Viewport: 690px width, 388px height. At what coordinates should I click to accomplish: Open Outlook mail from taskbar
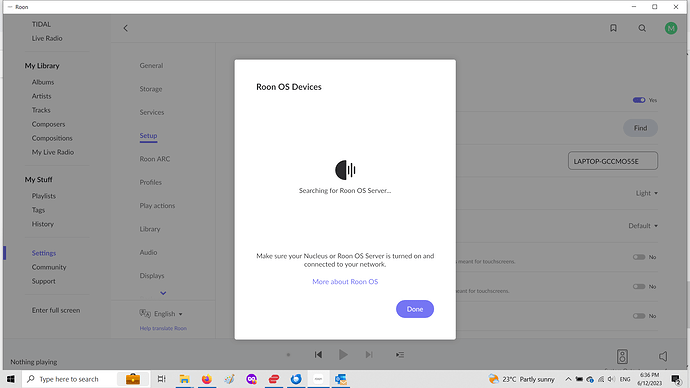(341, 379)
